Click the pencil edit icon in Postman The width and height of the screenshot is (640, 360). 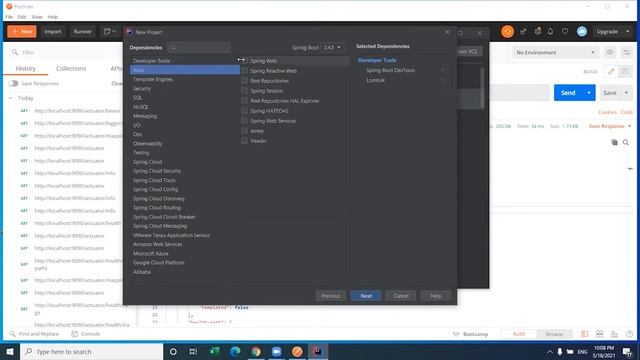coord(611,71)
